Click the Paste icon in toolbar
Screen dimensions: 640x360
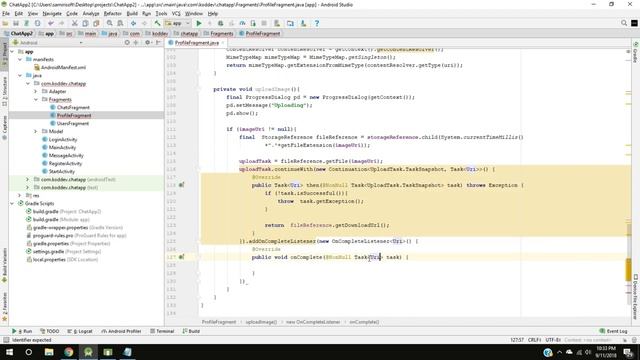pyautogui.click(x=96, y=23)
